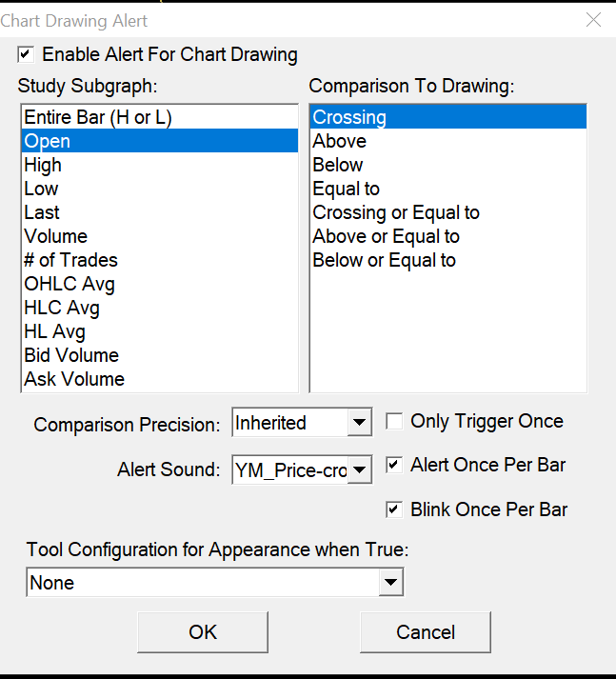Choose High in Study Subgraph list
Image resolution: width=616 pixels, height=679 pixels.
(43, 165)
